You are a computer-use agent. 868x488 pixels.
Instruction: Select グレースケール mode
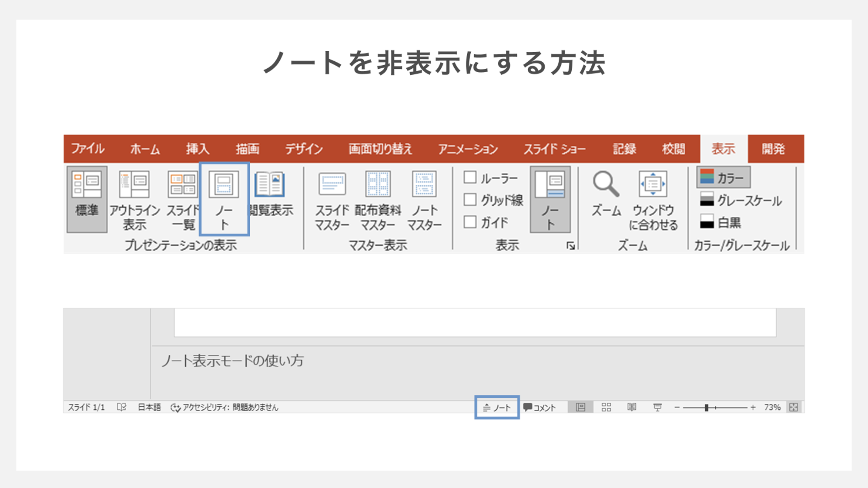(x=741, y=200)
